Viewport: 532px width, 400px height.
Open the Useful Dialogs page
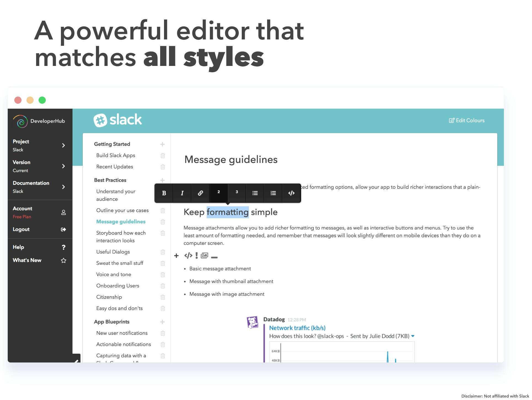tap(113, 252)
